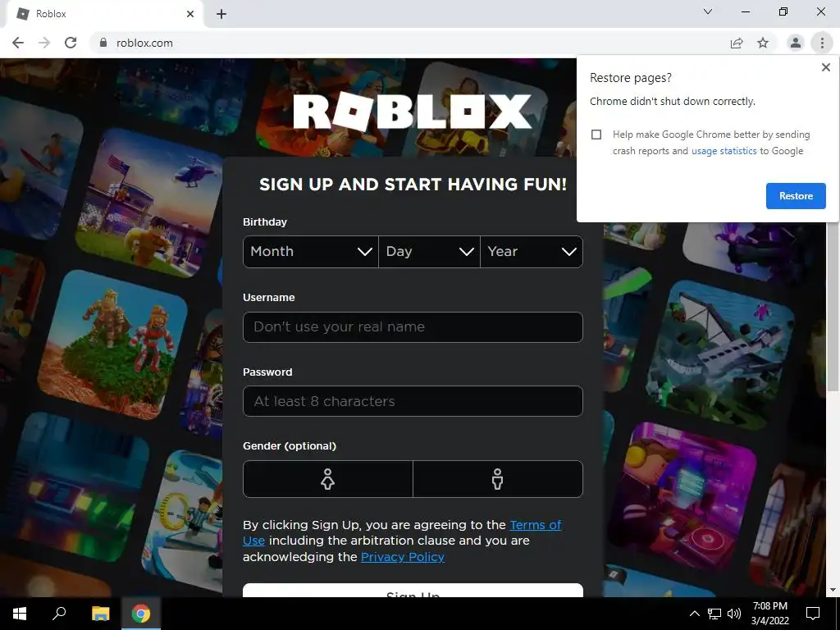The image size is (840, 630).
Task: Click the shark and plane game thumbnail
Action: 720,354
